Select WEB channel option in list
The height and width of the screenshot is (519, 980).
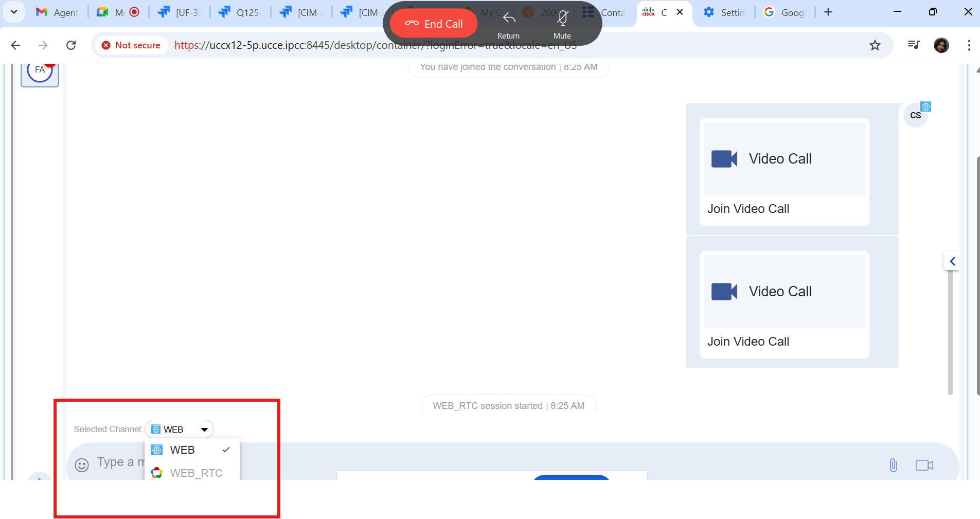click(x=192, y=450)
